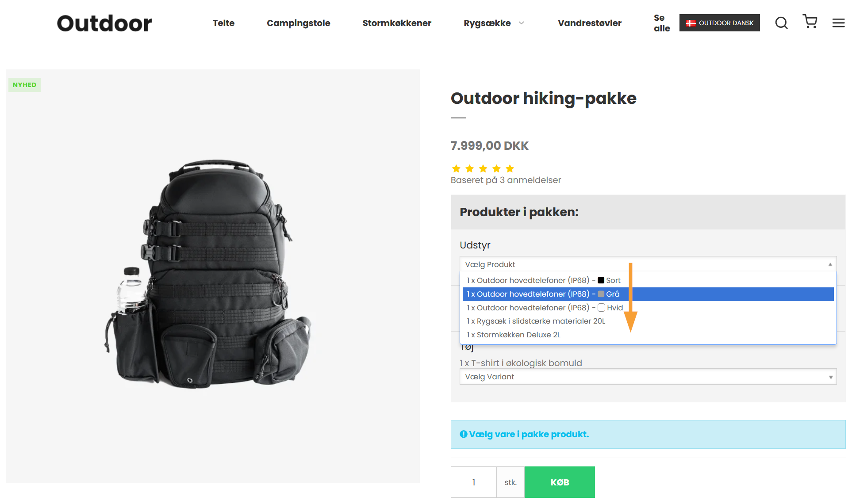The height and width of the screenshot is (504, 852).
Task: Click the five-star rating icons
Action: (483, 169)
